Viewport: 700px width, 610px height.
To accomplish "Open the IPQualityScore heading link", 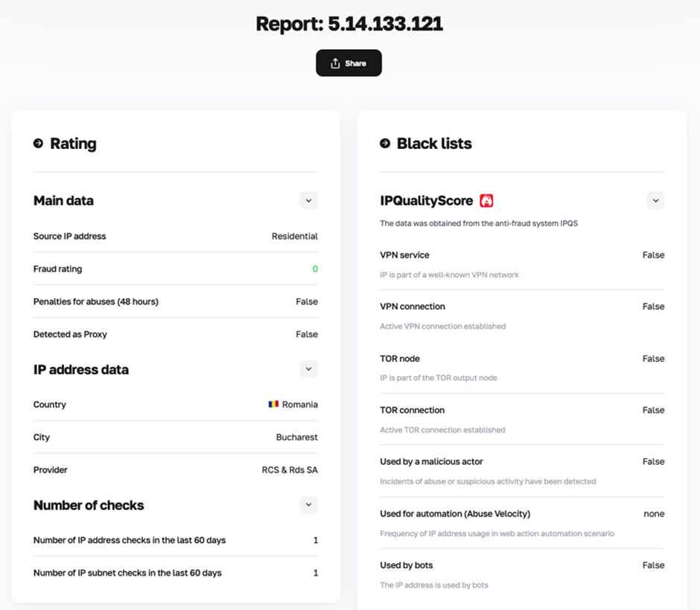I will click(426, 200).
